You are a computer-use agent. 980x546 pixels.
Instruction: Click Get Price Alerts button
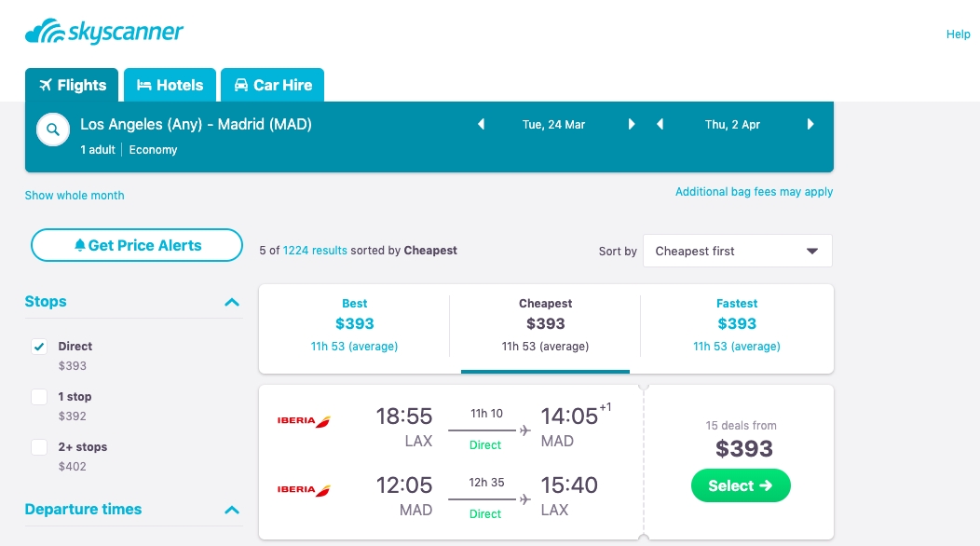pos(137,245)
